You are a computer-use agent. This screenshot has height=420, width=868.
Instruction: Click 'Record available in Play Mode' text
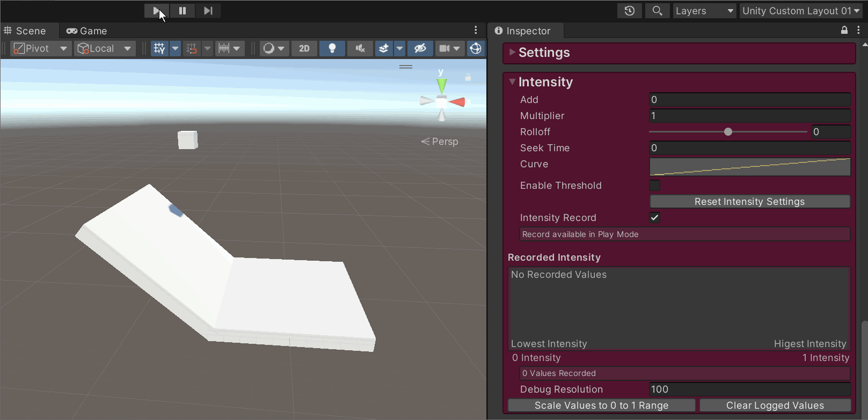pos(580,234)
